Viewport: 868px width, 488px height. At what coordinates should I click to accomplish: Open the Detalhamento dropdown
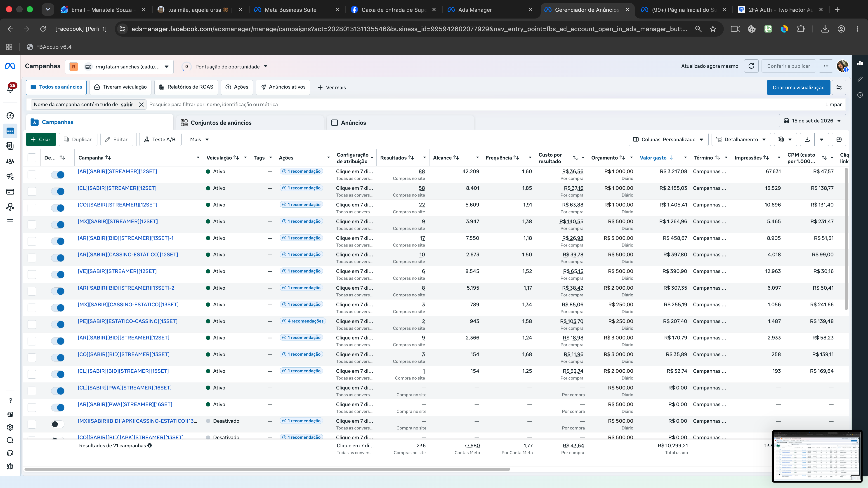tap(741, 139)
